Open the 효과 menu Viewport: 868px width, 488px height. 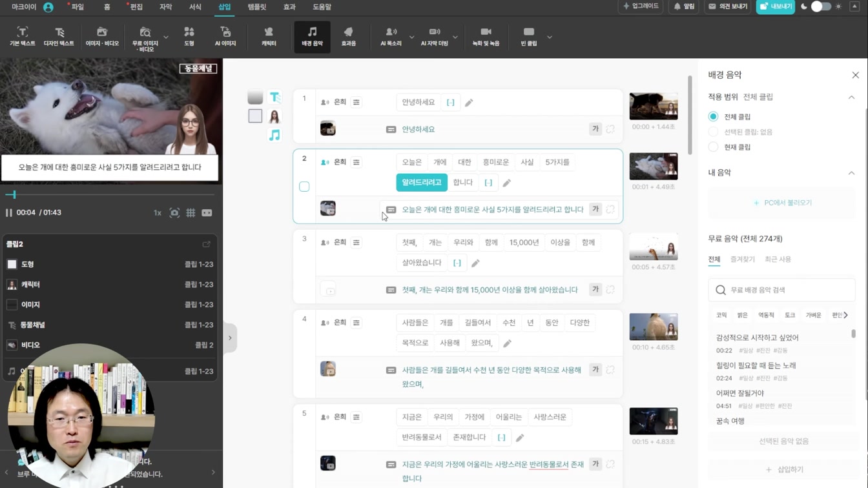coord(289,7)
